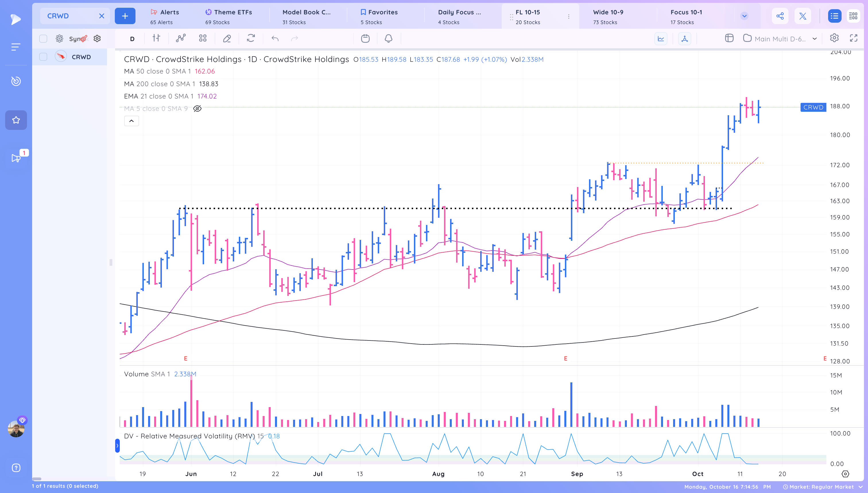Select the CRWD watchlist row
Screen dimensions: 868x493
coord(70,57)
